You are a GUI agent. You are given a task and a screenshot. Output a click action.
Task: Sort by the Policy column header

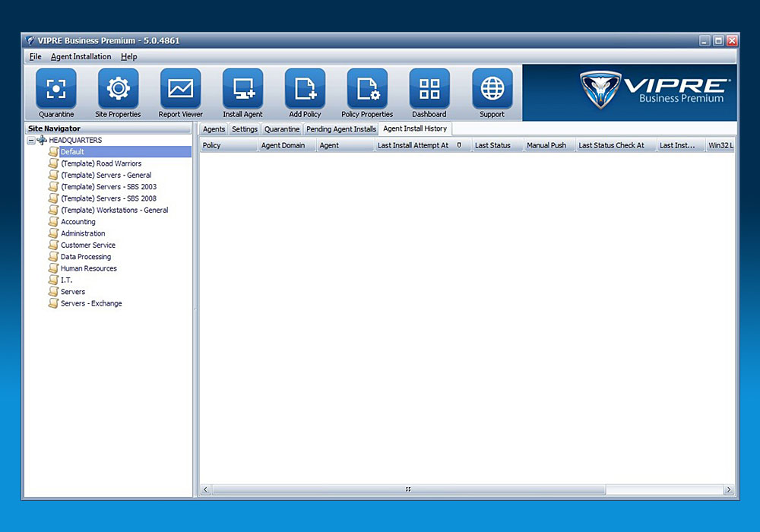[x=229, y=145]
